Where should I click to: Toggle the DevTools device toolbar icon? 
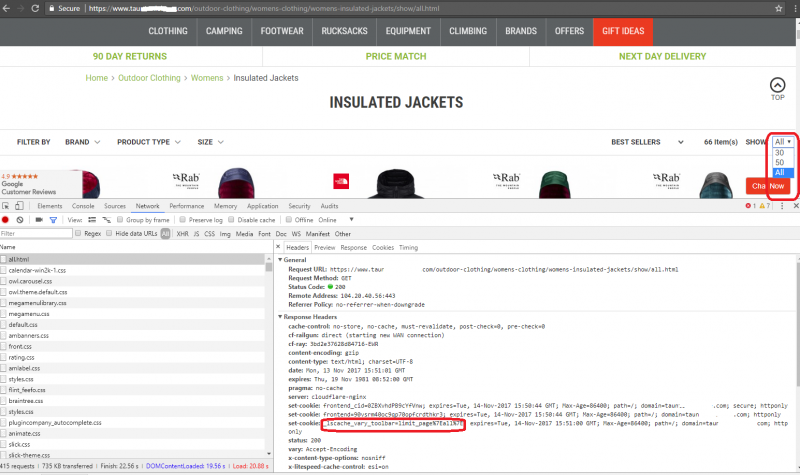click(x=19, y=206)
